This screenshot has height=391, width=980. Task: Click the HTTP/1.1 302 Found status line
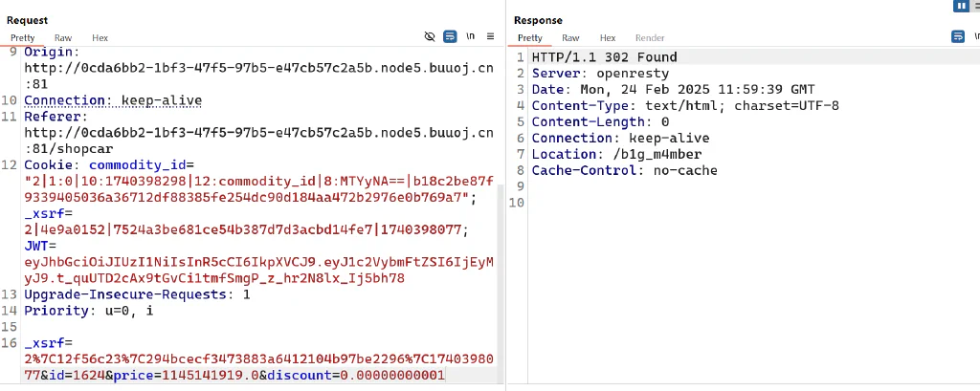(605, 57)
